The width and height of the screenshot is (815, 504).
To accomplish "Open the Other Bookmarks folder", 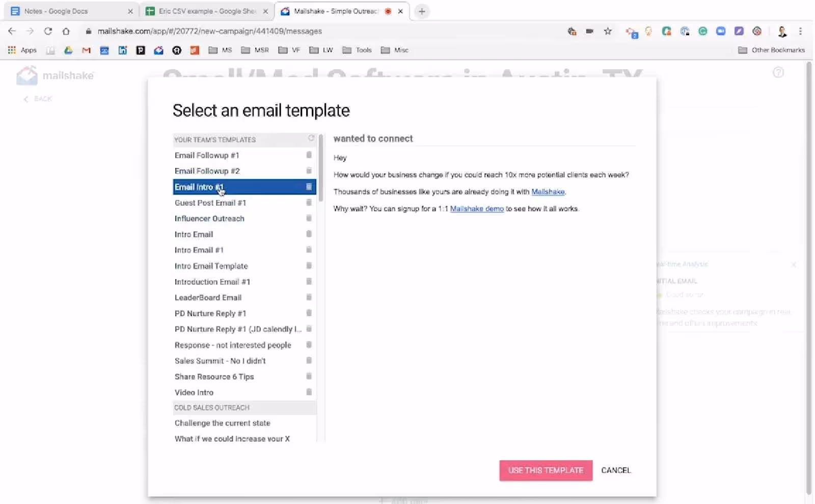I will 771,50.
